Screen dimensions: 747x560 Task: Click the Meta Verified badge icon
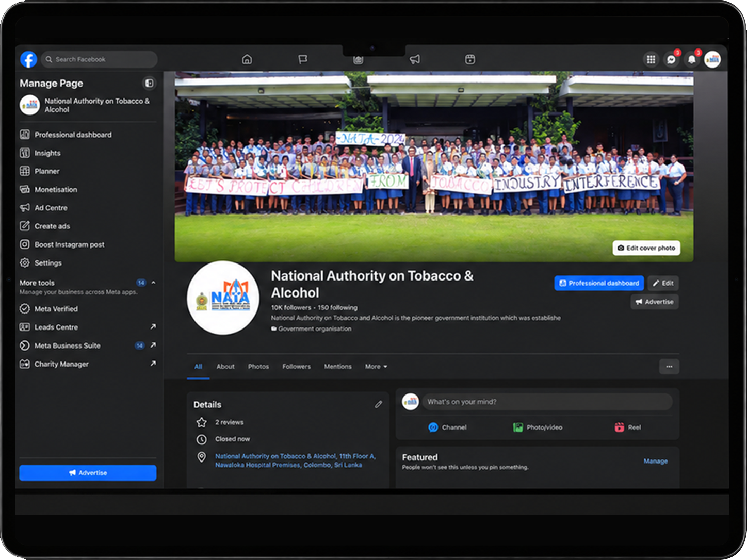click(25, 309)
